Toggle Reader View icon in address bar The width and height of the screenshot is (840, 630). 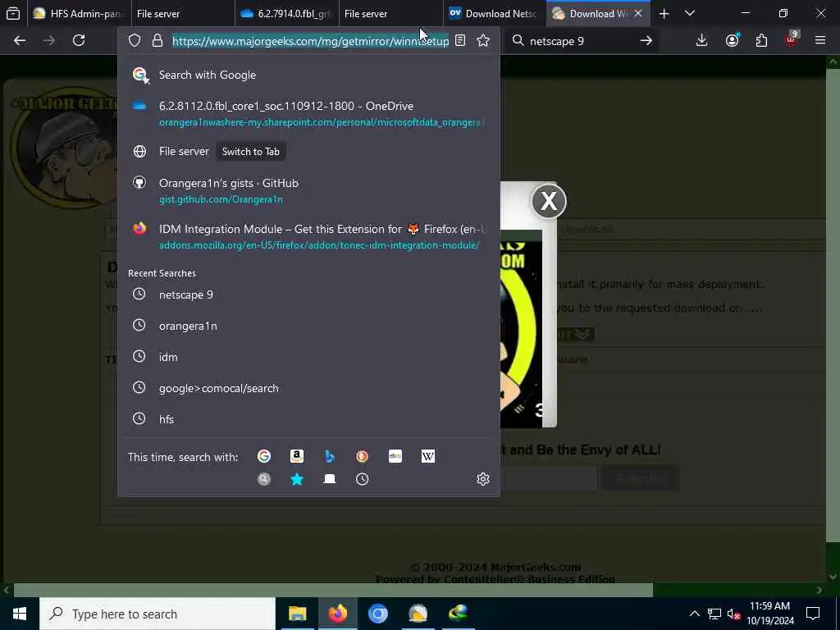click(460, 41)
